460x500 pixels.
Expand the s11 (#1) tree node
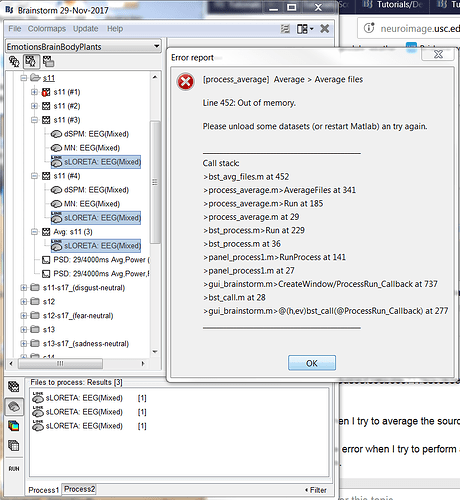[34, 92]
